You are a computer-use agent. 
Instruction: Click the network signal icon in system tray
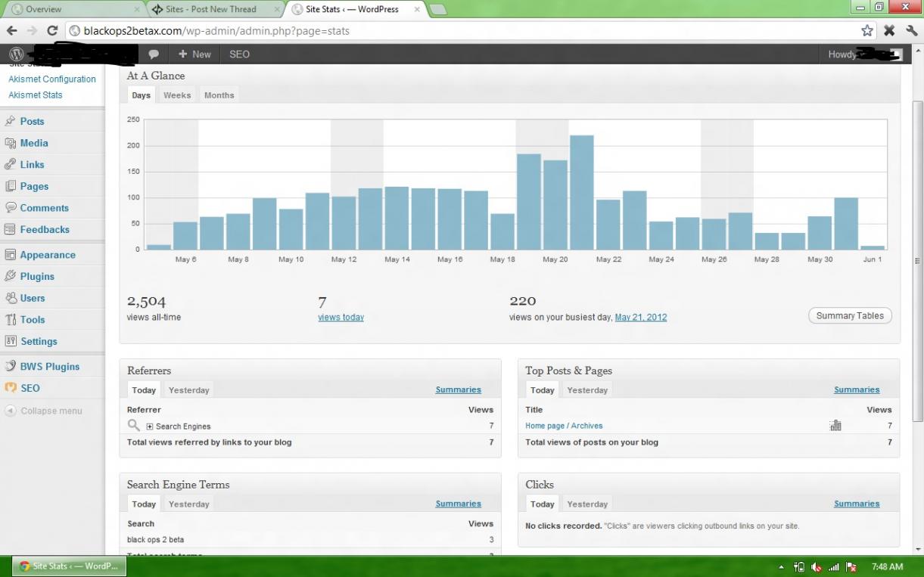click(833, 566)
